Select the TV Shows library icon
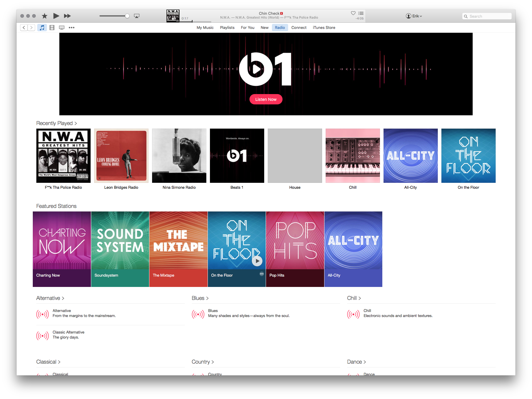 coord(62,27)
